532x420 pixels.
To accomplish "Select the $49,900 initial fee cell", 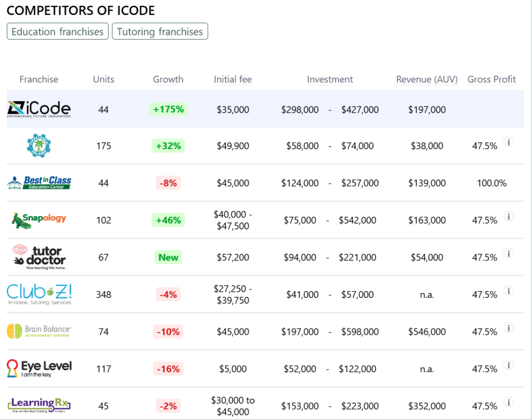I will [233, 146].
